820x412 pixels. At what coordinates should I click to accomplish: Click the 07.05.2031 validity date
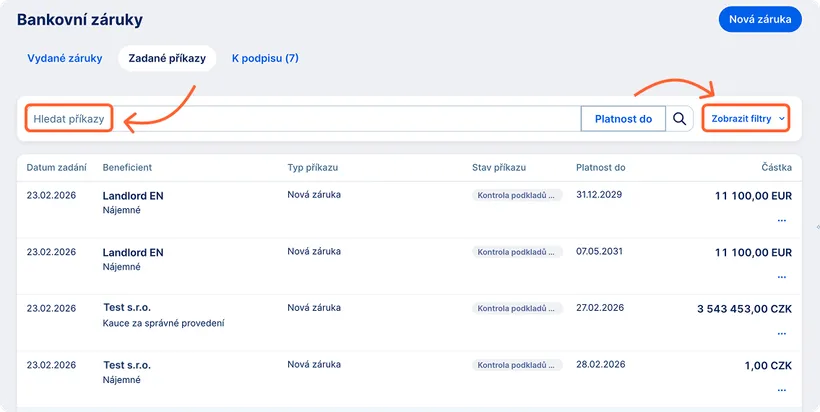coord(599,251)
